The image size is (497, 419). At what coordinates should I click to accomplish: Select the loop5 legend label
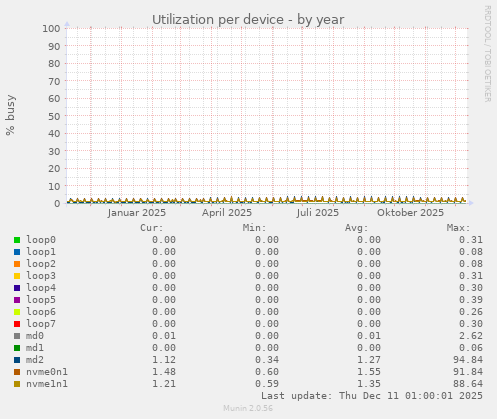[x=41, y=300]
